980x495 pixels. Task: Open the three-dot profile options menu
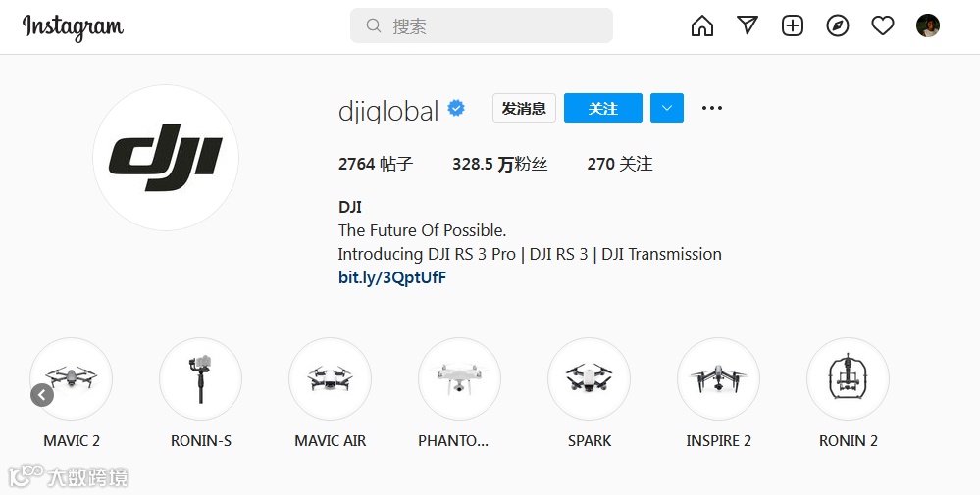(712, 108)
